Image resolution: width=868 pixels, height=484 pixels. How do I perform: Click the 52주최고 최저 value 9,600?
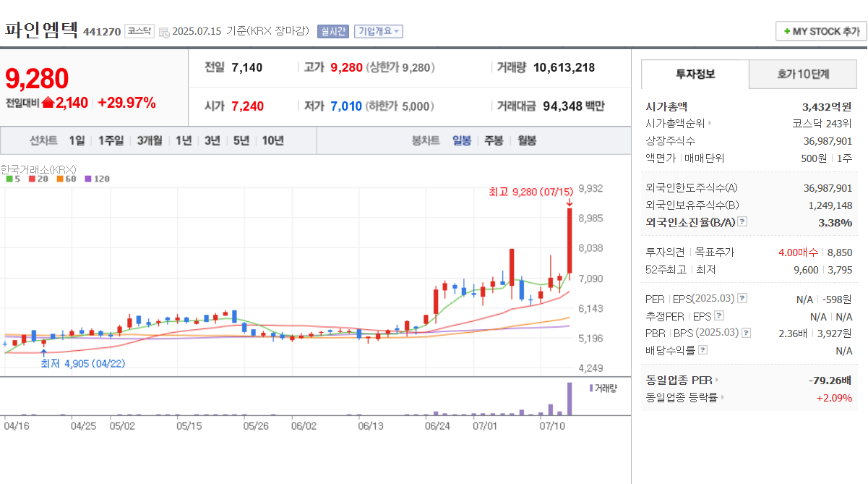pyautogui.click(x=806, y=269)
